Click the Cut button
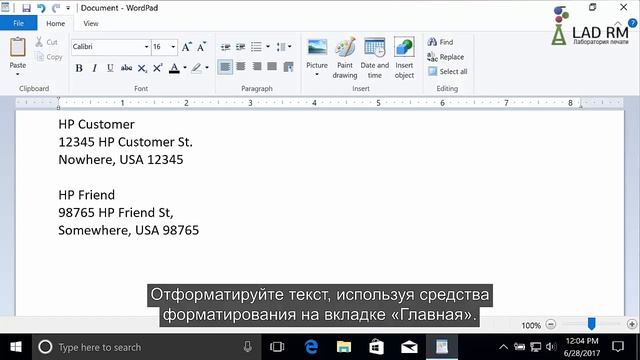The height and width of the screenshot is (360, 640). click(46, 42)
